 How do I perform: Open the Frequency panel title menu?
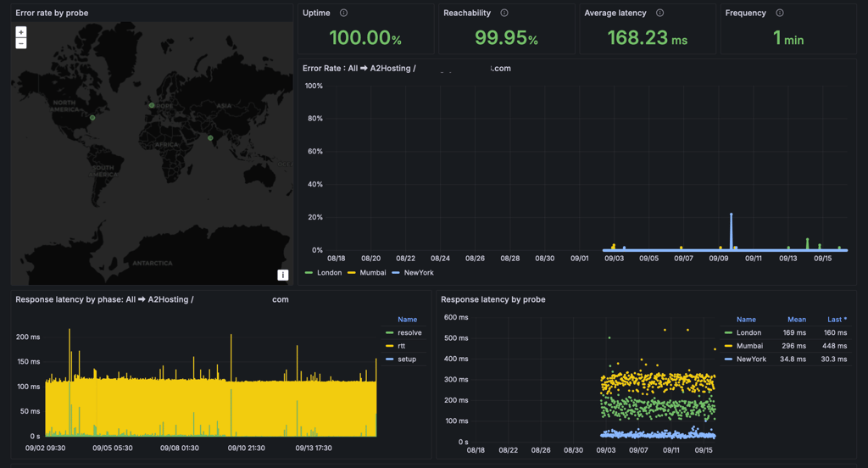coord(745,13)
